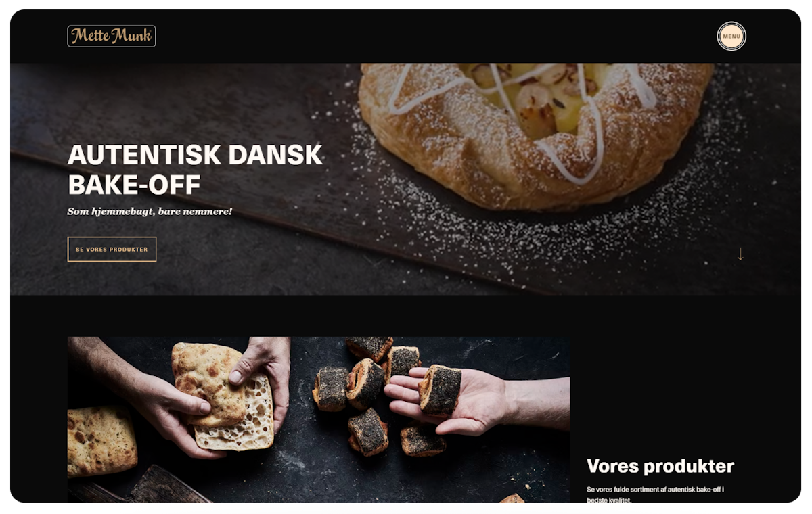Open the 'Vores produkter' heading link
The height and width of the screenshot is (514, 812).
pyautogui.click(x=660, y=466)
